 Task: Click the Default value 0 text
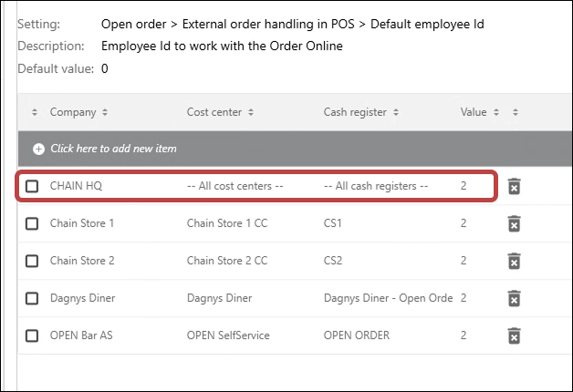click(105, 68)
